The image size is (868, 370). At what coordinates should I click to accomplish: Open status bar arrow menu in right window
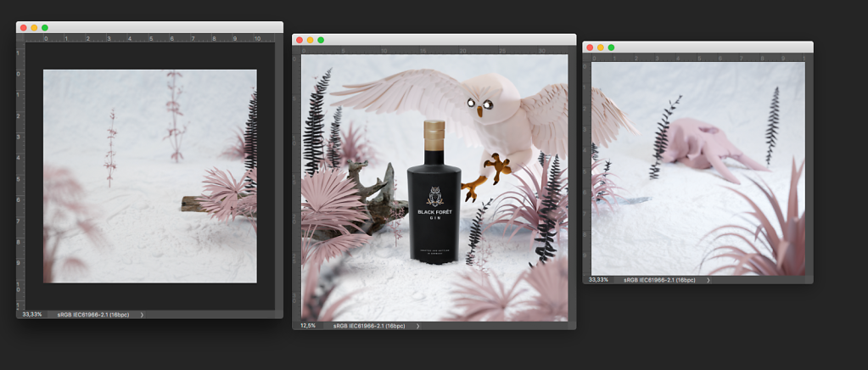pyautogui.click(x=708, y=280)
